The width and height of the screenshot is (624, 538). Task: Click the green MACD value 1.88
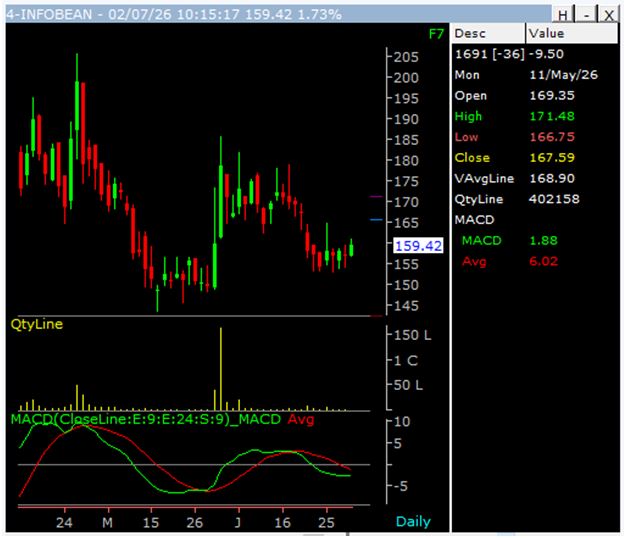543,240
